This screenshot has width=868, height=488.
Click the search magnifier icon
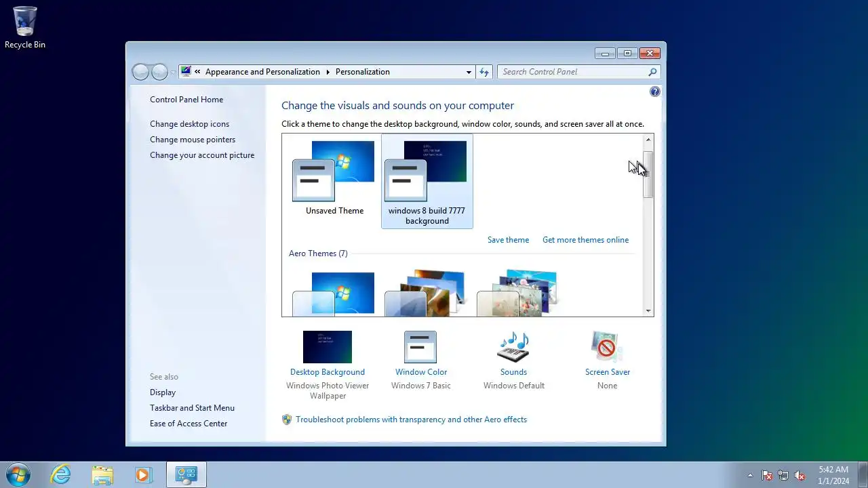click(652, 72)
